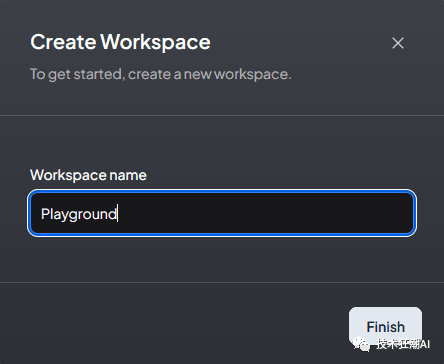Place cursor after Playground text
Screen dimensions: 444x364
tap(118, 214)
